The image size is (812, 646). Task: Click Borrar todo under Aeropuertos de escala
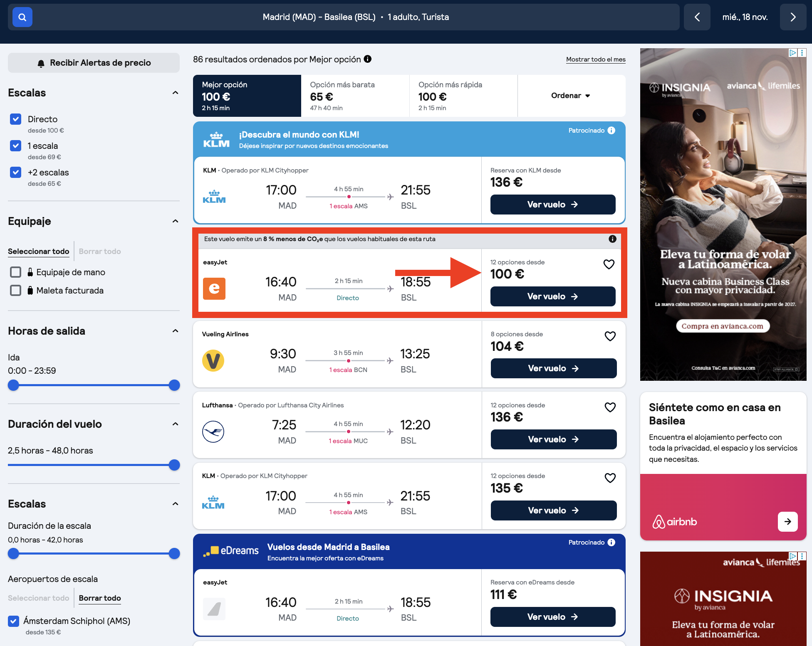point(100,598)
